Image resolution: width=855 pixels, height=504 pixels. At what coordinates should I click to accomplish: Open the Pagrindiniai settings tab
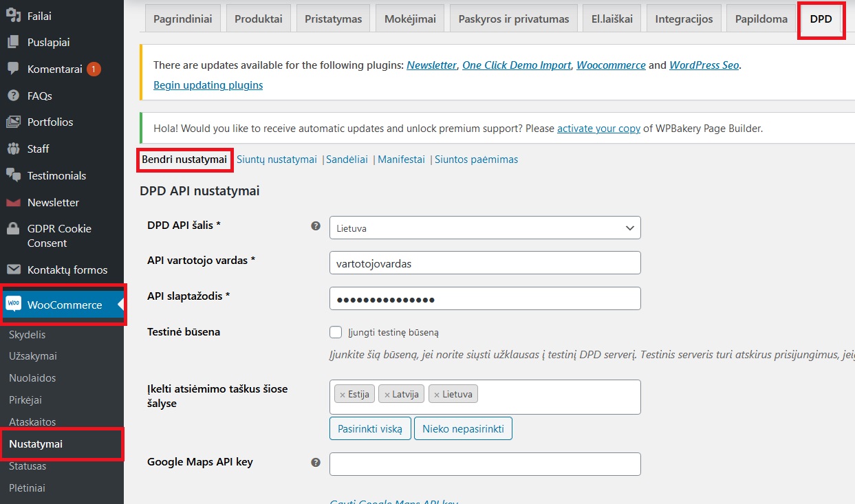click(182, 19)
